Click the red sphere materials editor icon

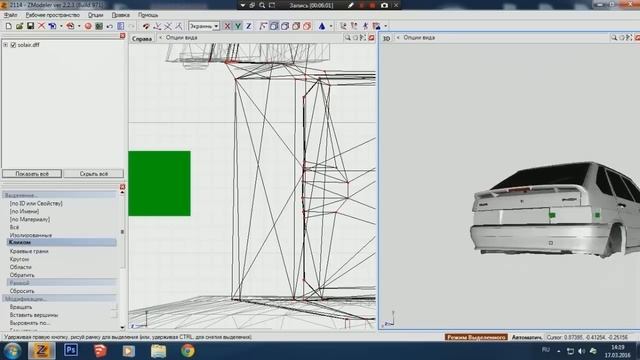pyautogui.click(x=88, y=26)
